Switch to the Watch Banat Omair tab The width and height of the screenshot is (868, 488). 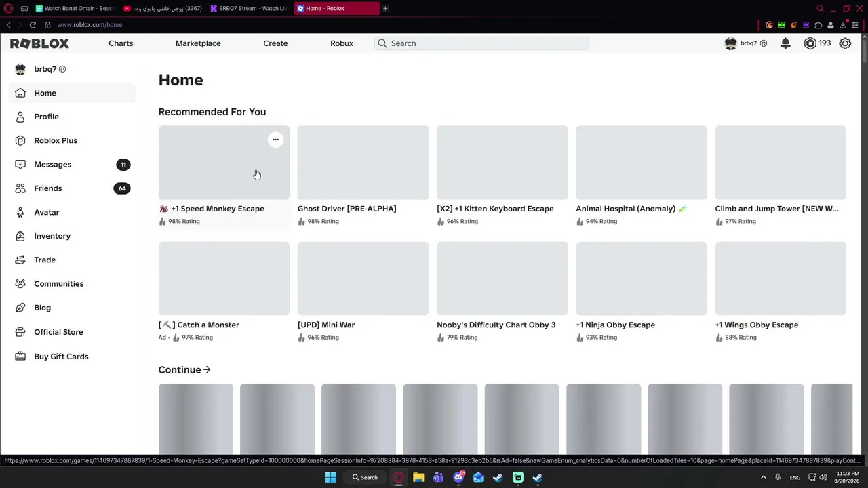click(x=75, y=9)
